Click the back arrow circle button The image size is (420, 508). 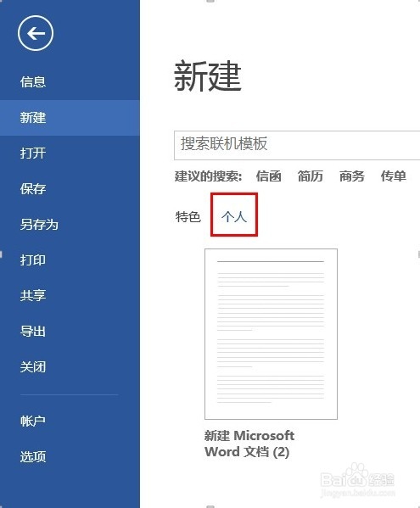pos(36,33)
